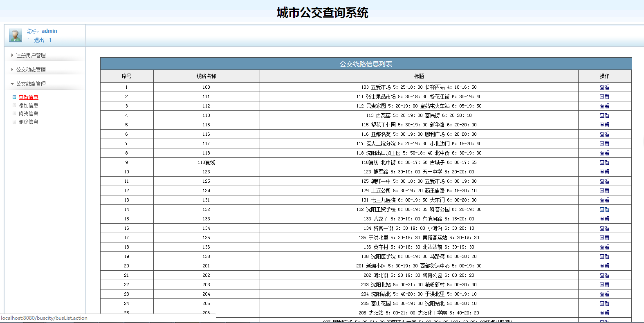Open 查看 for line 116
Viewport: 644px width, 323px height.
pyautogui.click(x=604, y=134)
